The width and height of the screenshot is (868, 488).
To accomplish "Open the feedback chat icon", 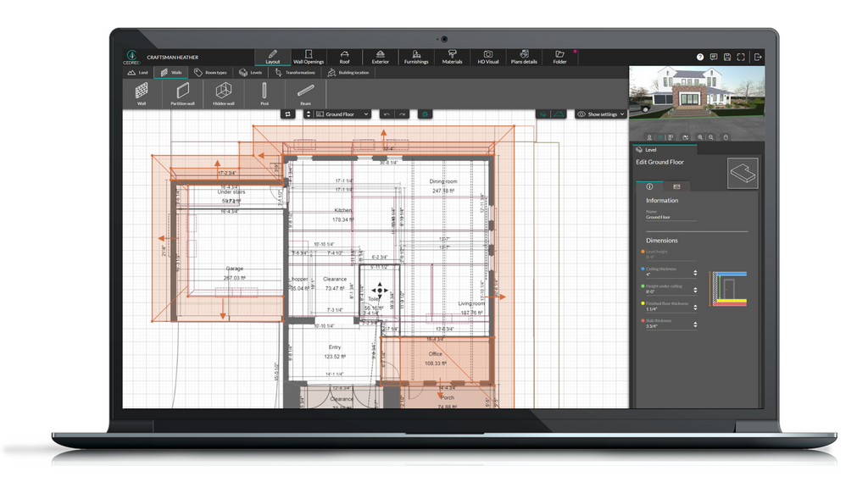I will (714, 57).
